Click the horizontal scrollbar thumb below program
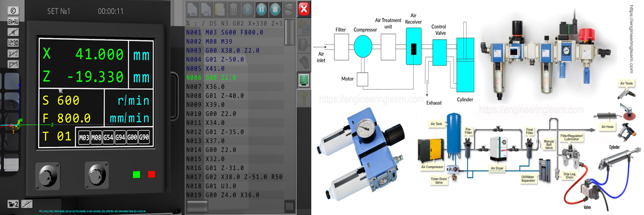 click(x=197, y=206)
